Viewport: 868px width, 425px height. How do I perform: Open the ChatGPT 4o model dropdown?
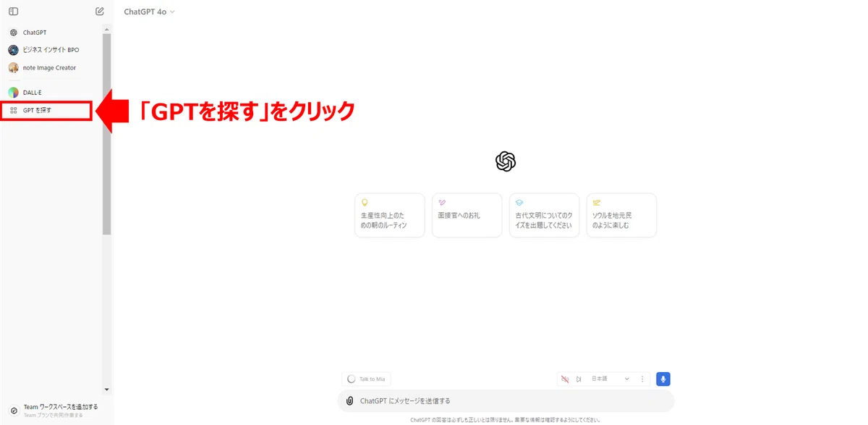coord(150,12)
